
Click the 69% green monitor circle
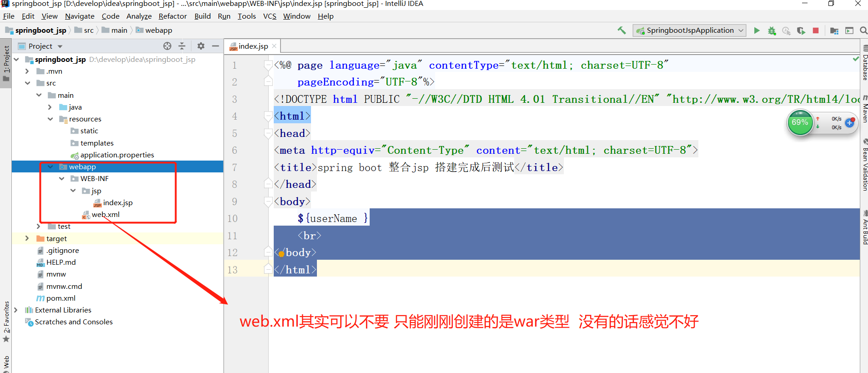800,122
